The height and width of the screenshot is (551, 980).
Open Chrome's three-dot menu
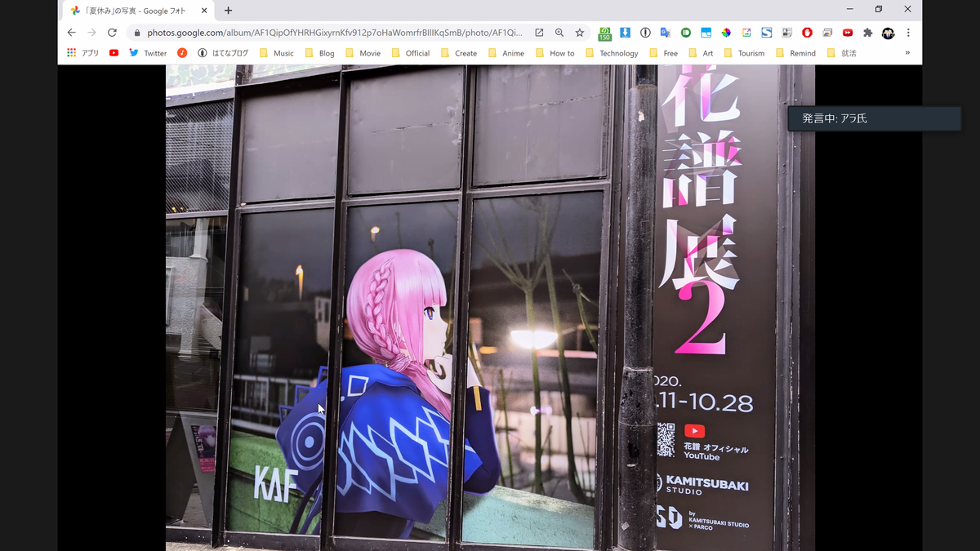(x=908, y=33)
